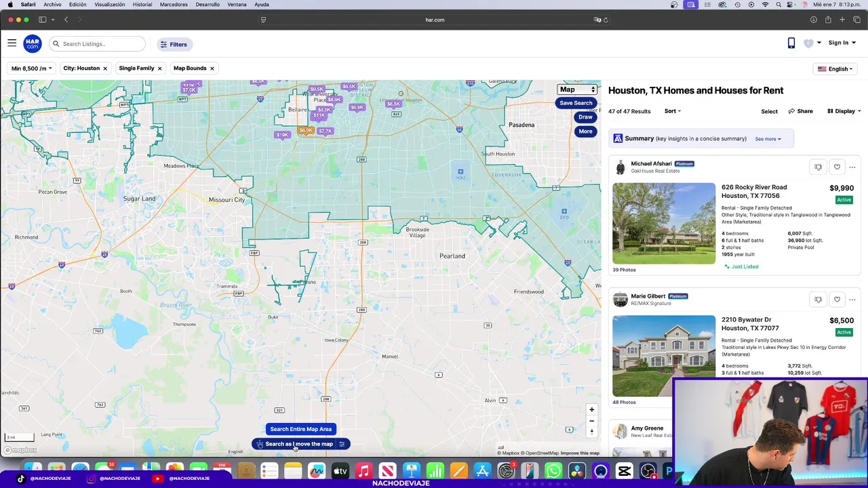Click the $7.7K map price marker

click(325, 131)
